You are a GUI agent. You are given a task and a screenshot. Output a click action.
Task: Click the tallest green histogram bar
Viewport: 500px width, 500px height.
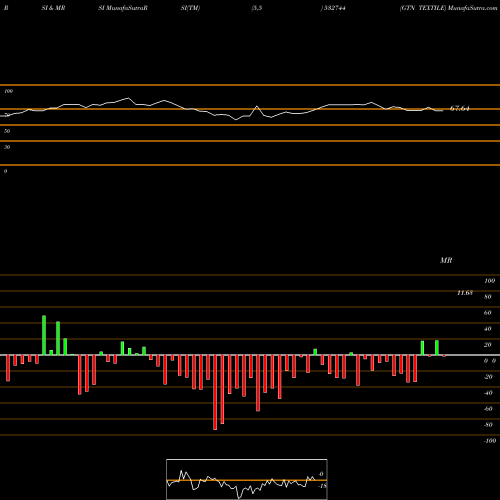[x=44, y=335]
